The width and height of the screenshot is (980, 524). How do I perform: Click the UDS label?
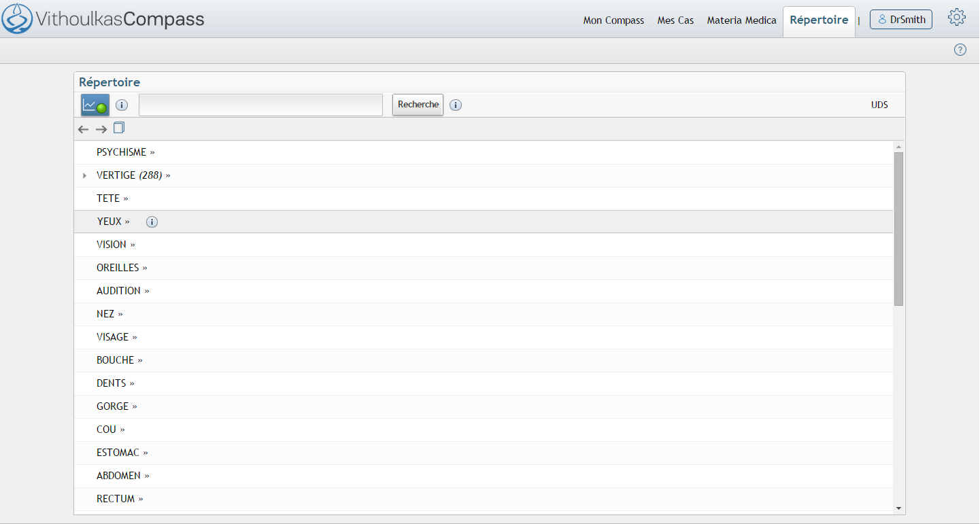pyautogui.click(x=879, y=105)
